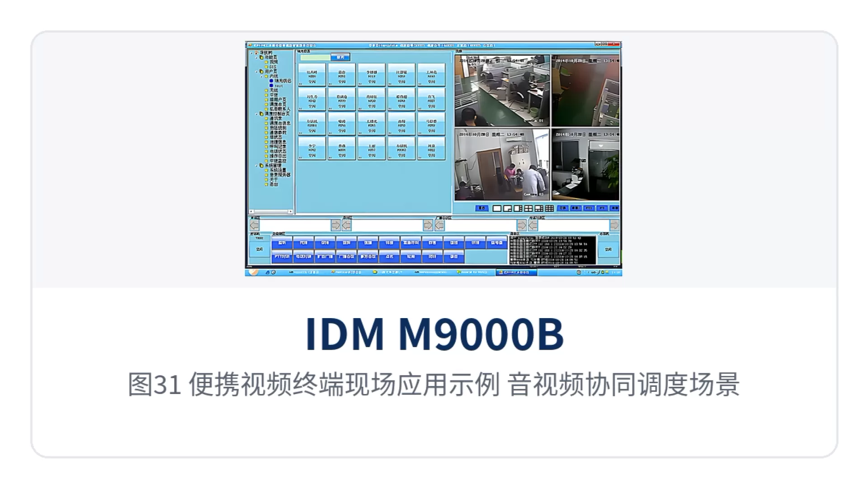The image size is (868, 488).
Task: Click right arrow of second queue area
Action: coord(428,225)
